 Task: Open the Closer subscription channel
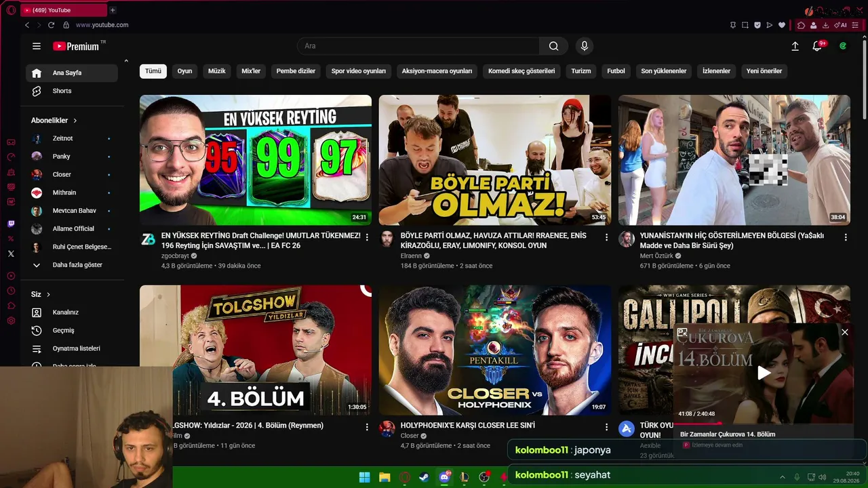[x=72, y=175]
